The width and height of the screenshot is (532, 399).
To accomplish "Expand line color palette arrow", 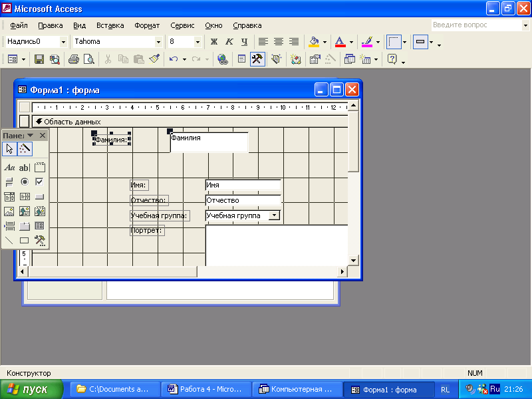I will pyautogui.click(x=378, y=42).
